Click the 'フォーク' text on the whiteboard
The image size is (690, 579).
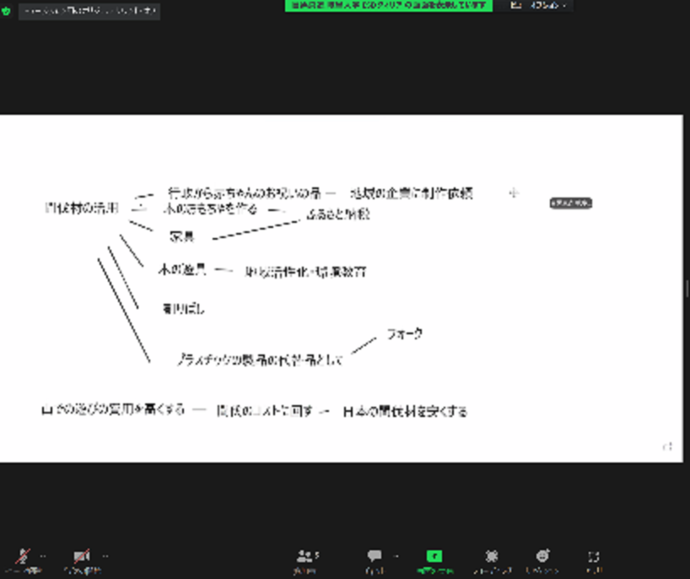[404, 333]
